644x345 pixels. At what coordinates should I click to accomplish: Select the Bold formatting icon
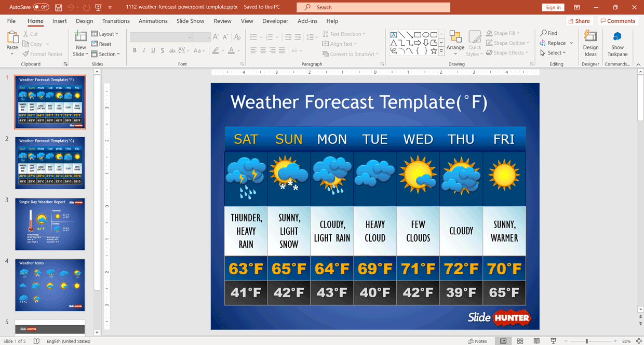135,50
